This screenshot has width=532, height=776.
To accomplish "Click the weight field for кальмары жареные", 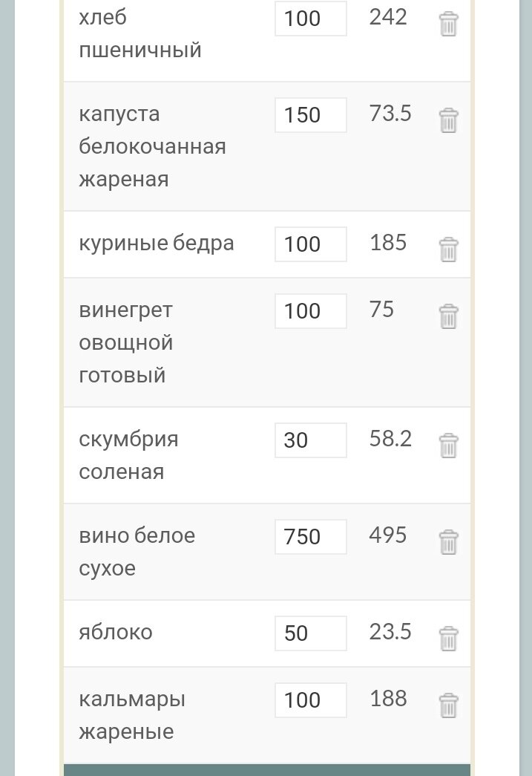I will point(310,700).
